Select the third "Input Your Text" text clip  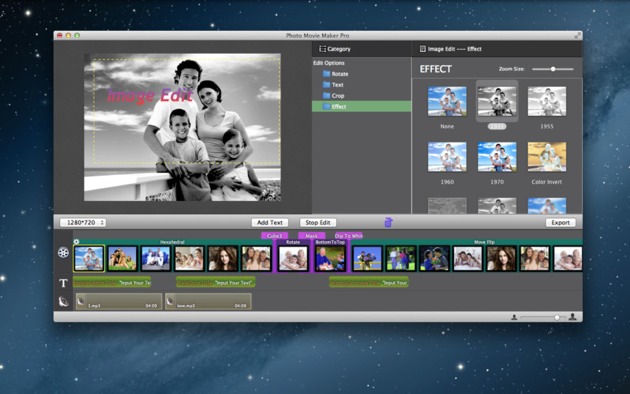click(369, 283)
